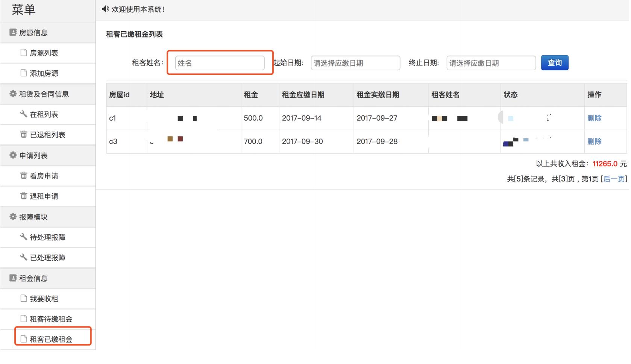Image resolution: width=631 pixels, height=364 pixels.
Task: Click the gear icon beside 报障模块
Action: coord(13,216)
